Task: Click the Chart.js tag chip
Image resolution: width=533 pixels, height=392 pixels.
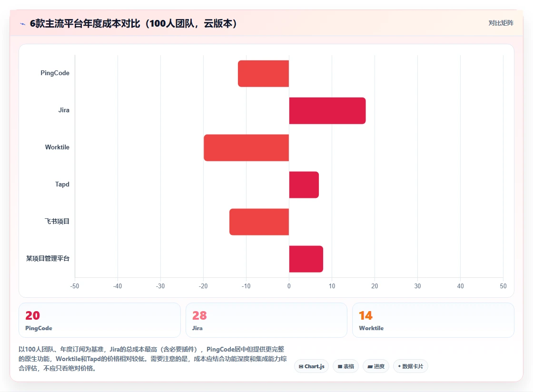Action: pyautogui.click(x=311, y=366)
